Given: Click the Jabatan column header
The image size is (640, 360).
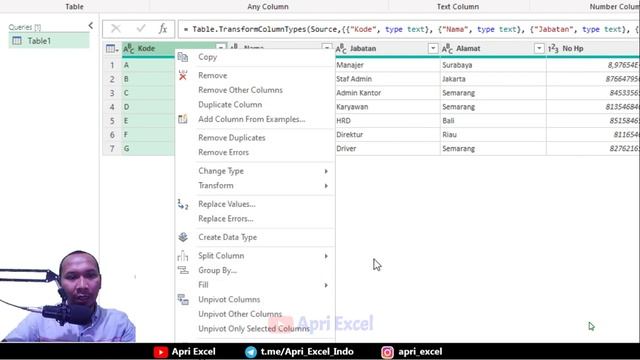Looking at the screenshot, I should coord(387,49).
